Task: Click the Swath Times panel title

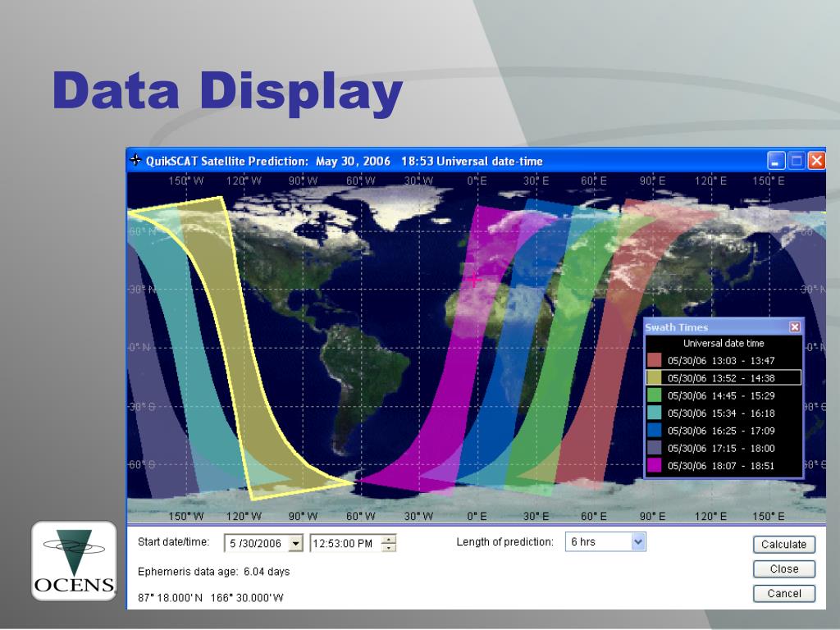Action: point(676,327)
